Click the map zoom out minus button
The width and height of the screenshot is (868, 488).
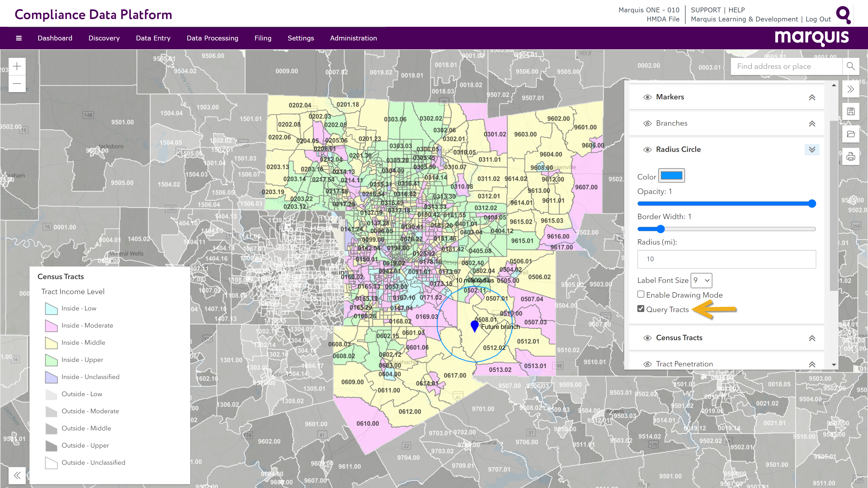pos(17,83)
